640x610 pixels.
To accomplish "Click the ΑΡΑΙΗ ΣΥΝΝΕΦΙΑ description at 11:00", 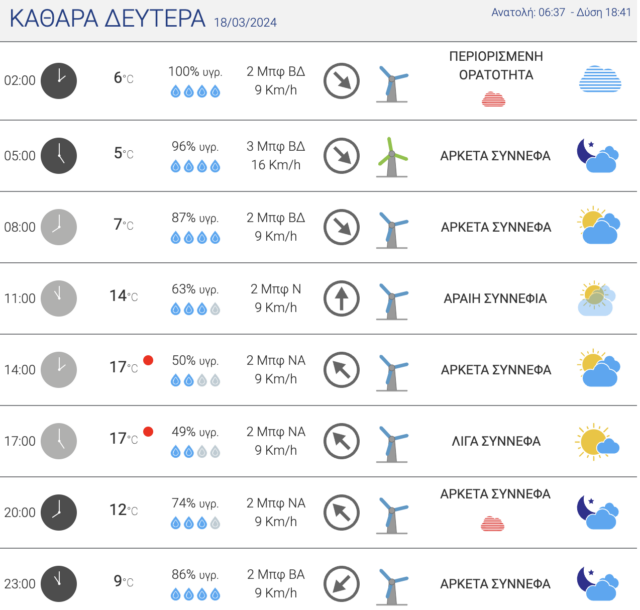I will (x=495, y=298).
